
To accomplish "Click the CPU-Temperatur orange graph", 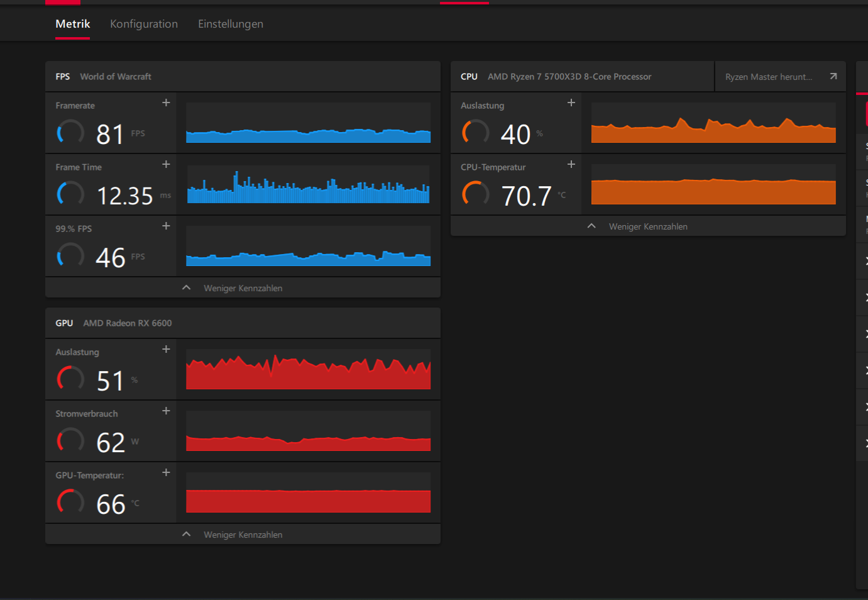I will (713, 184).
